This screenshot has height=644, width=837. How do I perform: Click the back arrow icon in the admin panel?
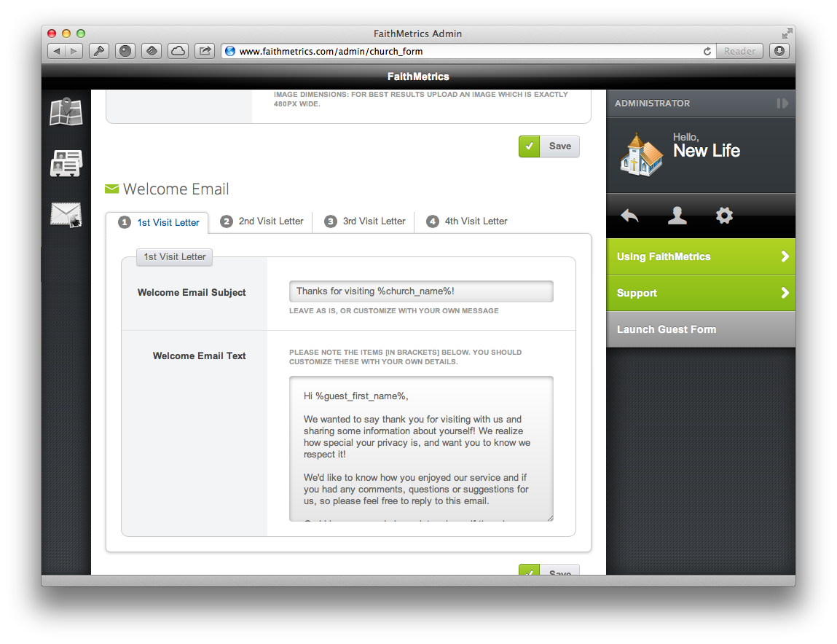point(630,215)
